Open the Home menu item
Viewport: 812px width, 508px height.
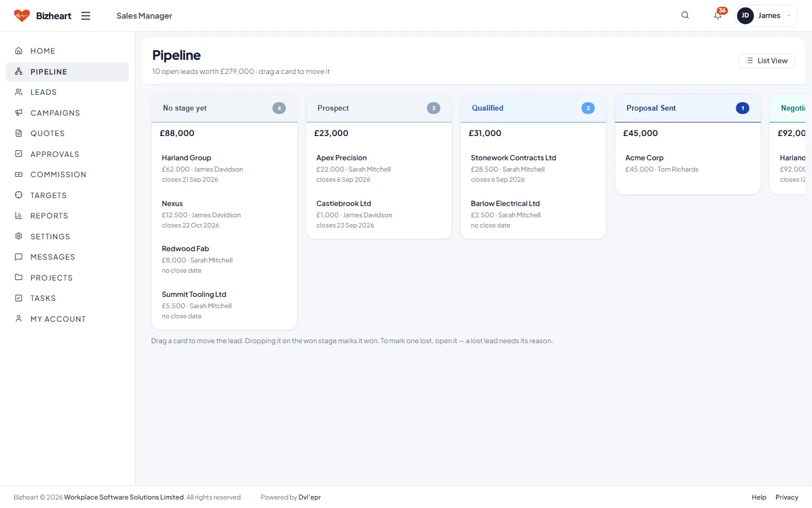pos(67,51)
